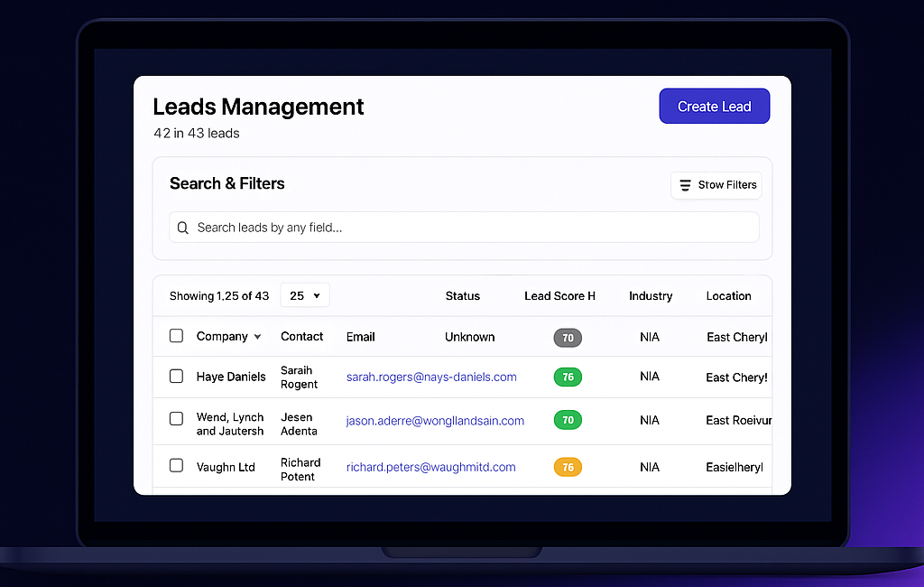Select the Wend, Lynch and Jautersh checkbox

(177, 419)
